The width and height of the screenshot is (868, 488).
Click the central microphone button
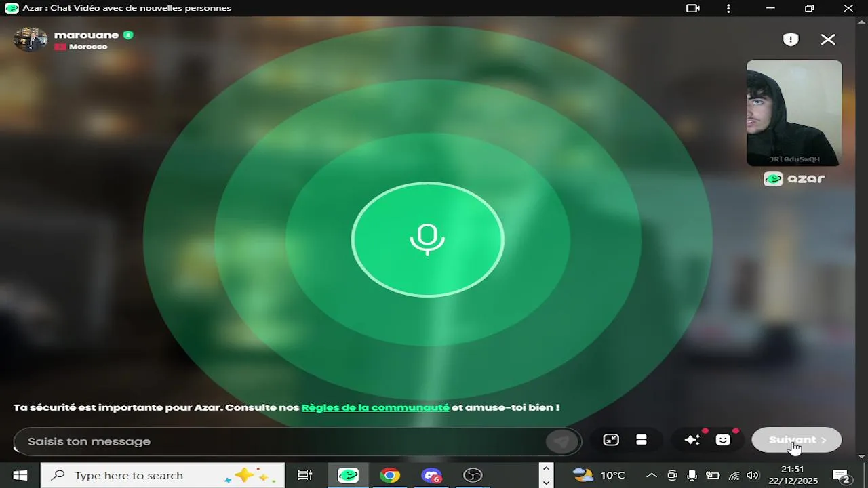(x=427, y=239)
